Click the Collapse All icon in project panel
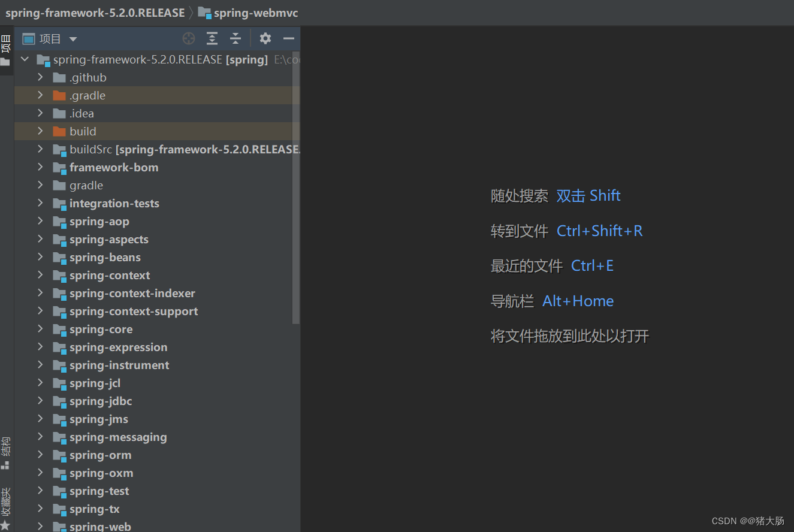 coord(236,39)
